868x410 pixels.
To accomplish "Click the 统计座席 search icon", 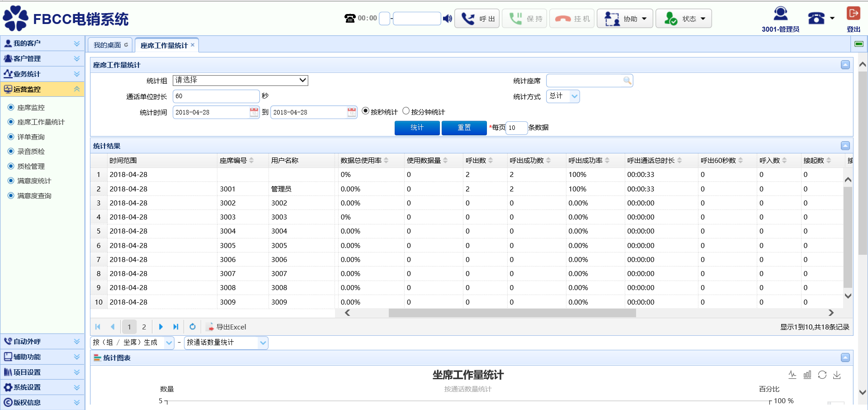I will click(627, 81).
